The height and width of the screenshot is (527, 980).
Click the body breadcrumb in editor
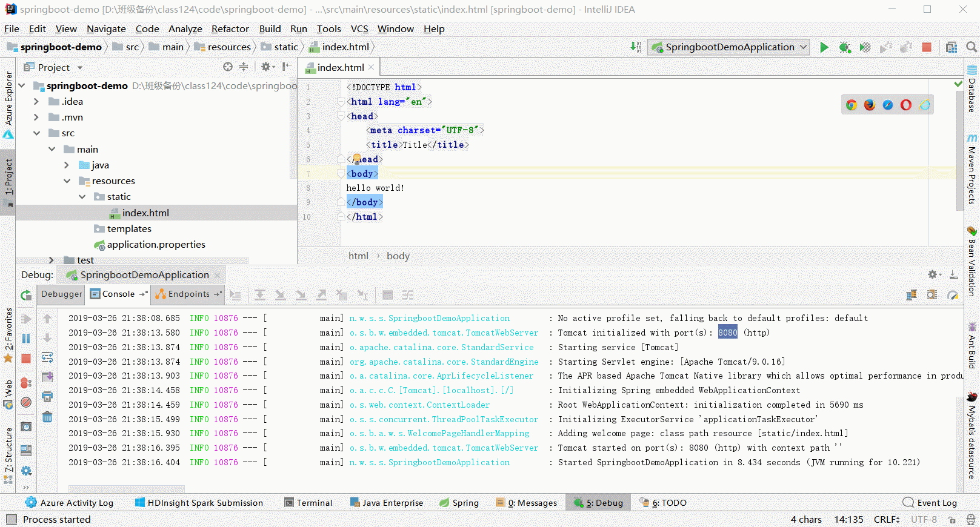click(398, 256)
